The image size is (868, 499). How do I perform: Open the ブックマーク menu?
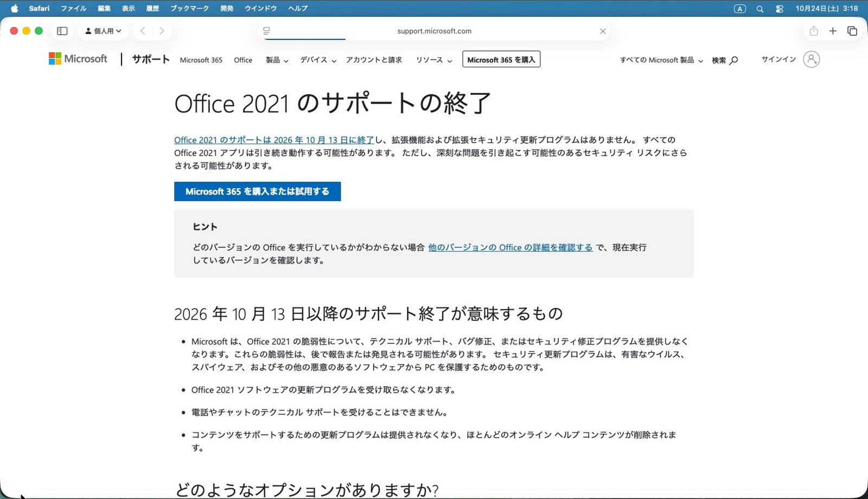[189, 8]
